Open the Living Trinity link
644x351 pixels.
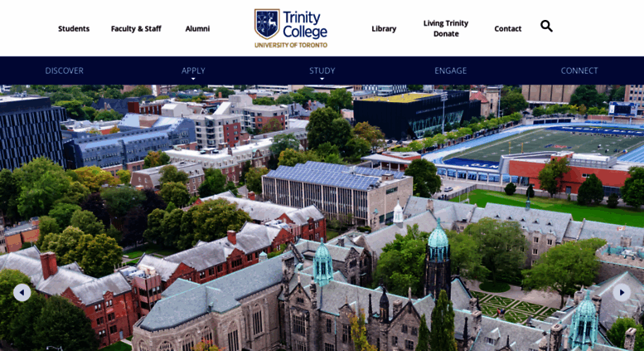click(446, 23)
